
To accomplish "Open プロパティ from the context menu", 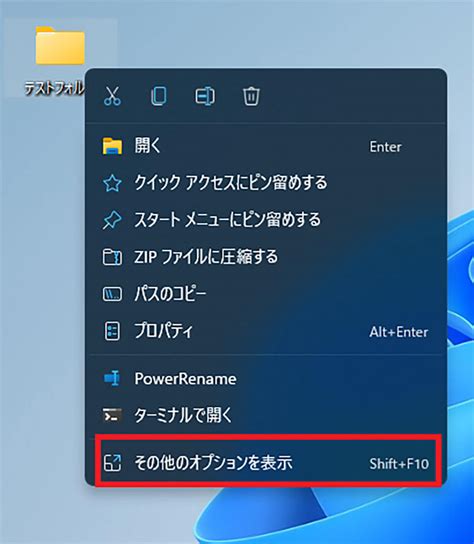I will [266, 331].
